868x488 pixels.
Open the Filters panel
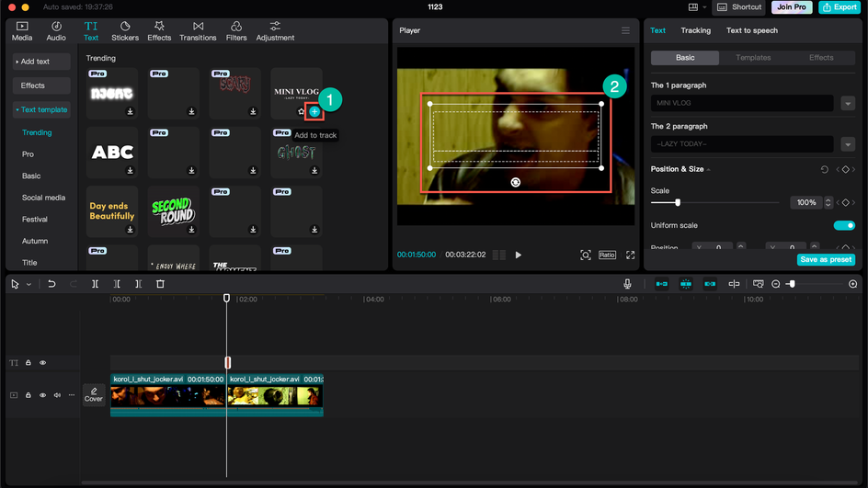(236, 31)
